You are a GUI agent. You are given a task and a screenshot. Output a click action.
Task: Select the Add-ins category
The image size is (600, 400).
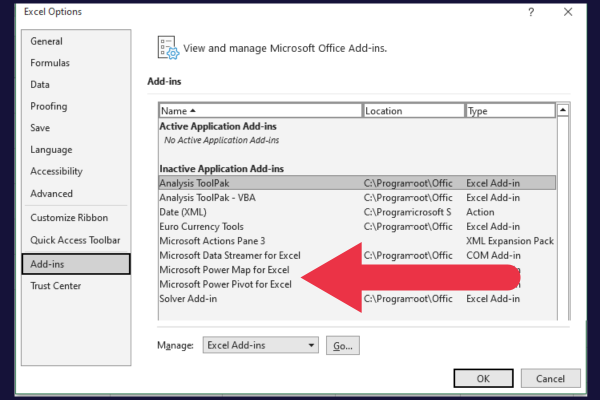pyautogui.click(x=76, y=264)
